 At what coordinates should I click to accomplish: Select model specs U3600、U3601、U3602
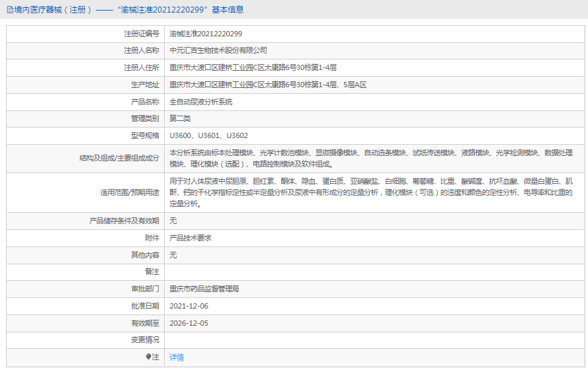tap(208, 135)
